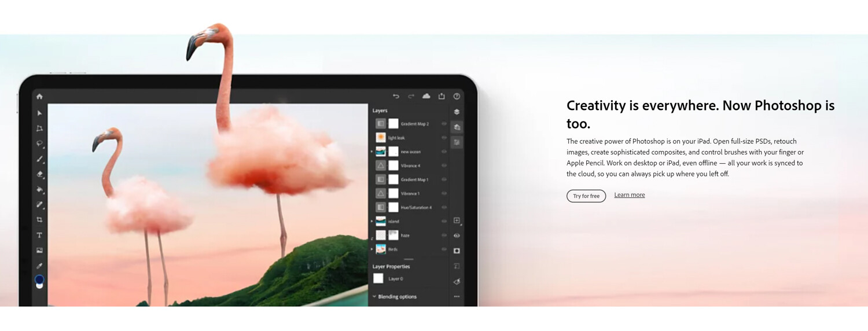Hide the Gradient Map 2 layer
868x331 pixels.
click(444, 124)
